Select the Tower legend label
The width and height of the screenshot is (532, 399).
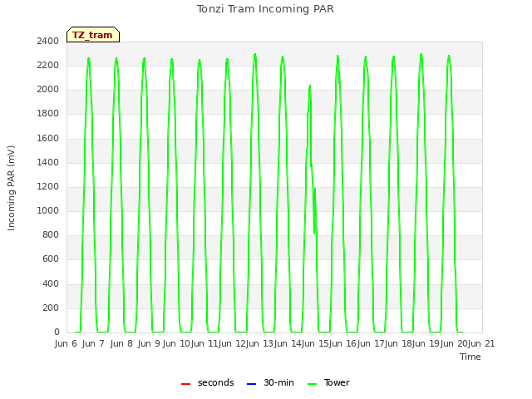click(x=337, y=382)
